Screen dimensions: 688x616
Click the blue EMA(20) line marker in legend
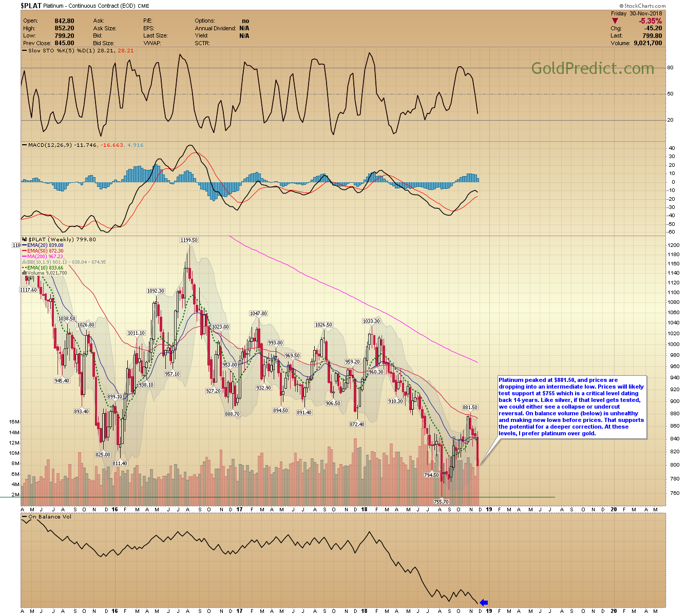tap(24, 245)
